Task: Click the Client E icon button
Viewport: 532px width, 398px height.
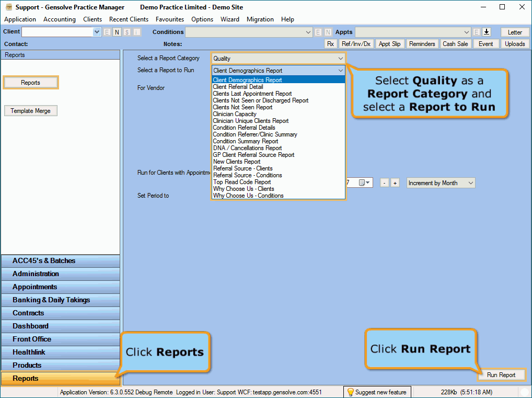Action: click(x=107, y=32)
